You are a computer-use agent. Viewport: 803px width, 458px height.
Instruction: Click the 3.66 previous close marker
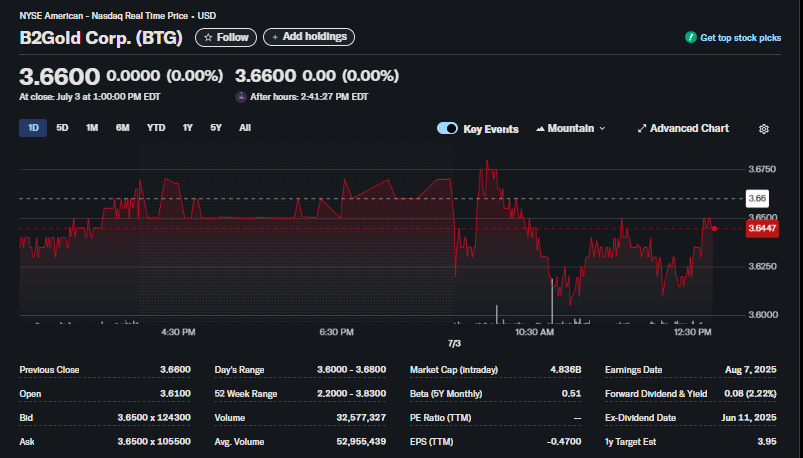click(x=757, y=199)
